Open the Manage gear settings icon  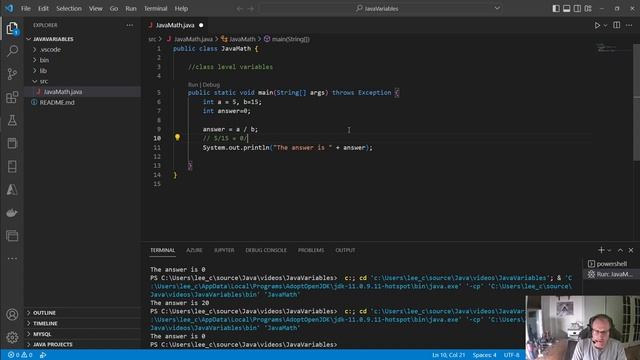click(x=12, y=337)
